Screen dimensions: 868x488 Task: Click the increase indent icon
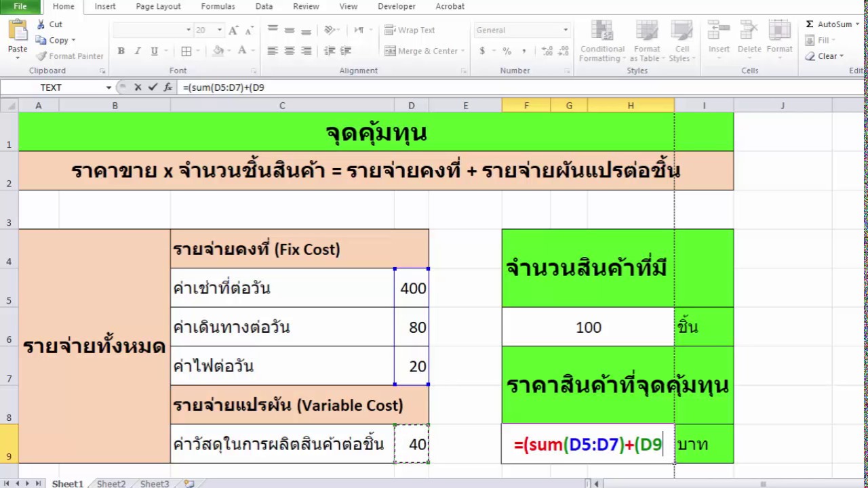pyautogui.click(x=346, y=51)
